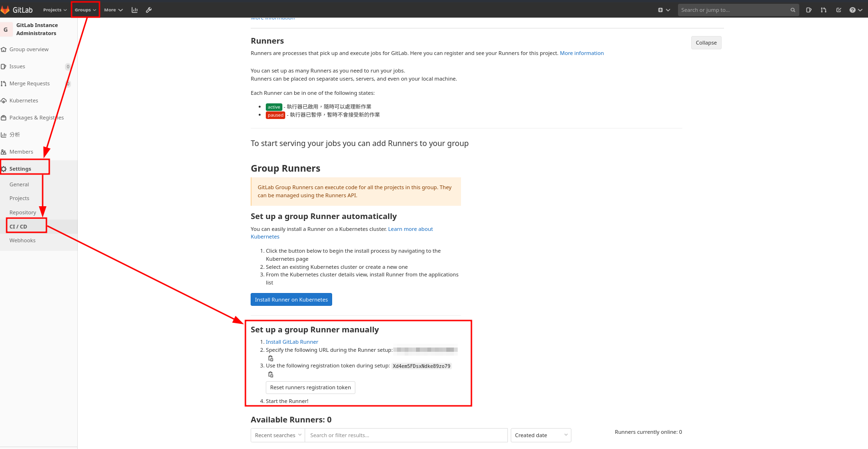Screen dimensions: 868x449
Task: Open the Help question mark menu
Action: pyautogui.click(x=856, y=10)
